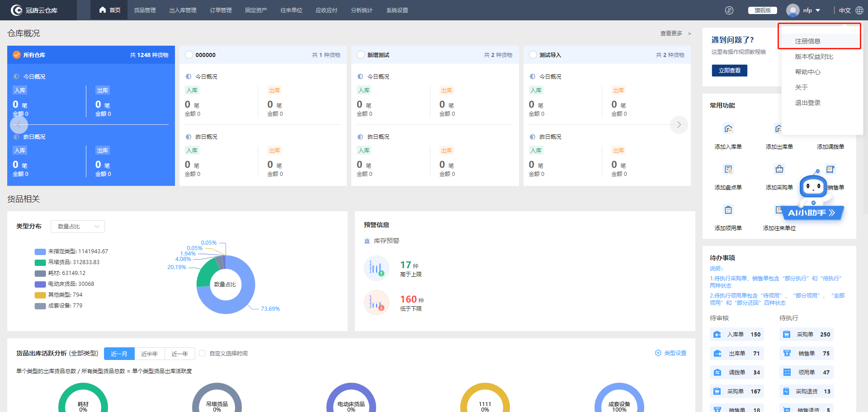Click the 低于下限 stock warning icon
Viewport: 868px width, 412px height.
point(377,303)
